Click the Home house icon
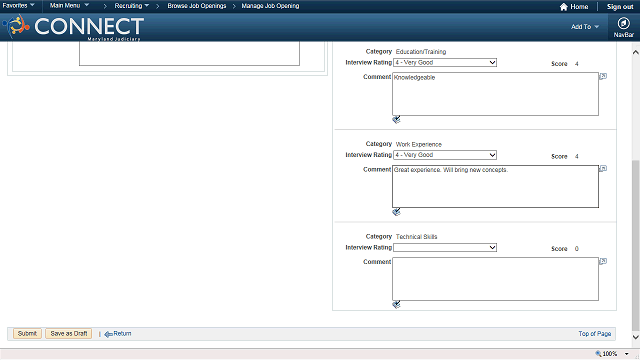This screenshot has height=360, width=640. coord(564,7)
